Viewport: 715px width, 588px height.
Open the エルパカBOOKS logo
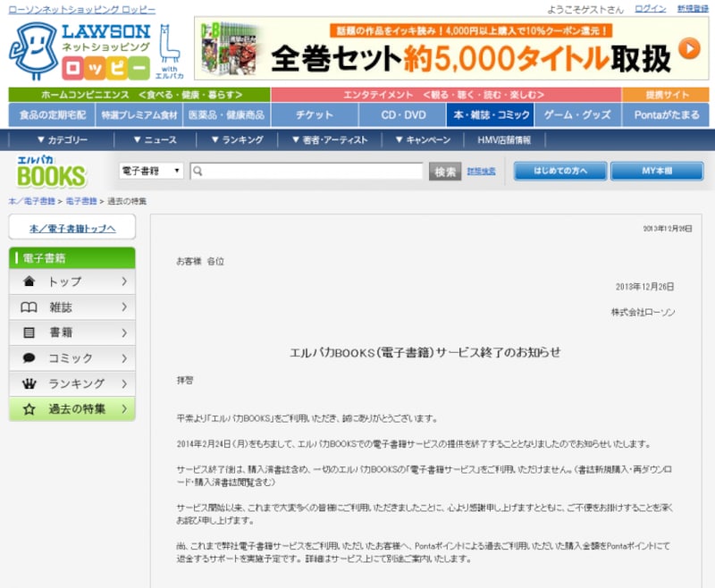[49, 170]
